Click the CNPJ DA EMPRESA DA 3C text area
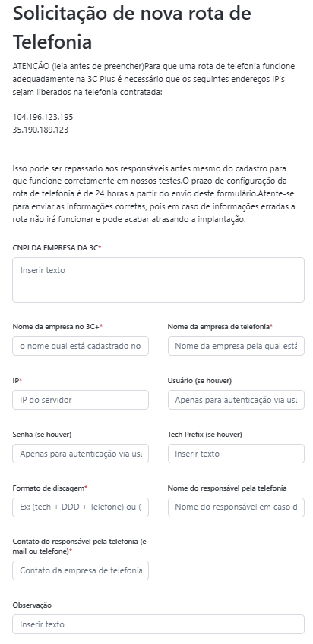 tap(158, 280)
